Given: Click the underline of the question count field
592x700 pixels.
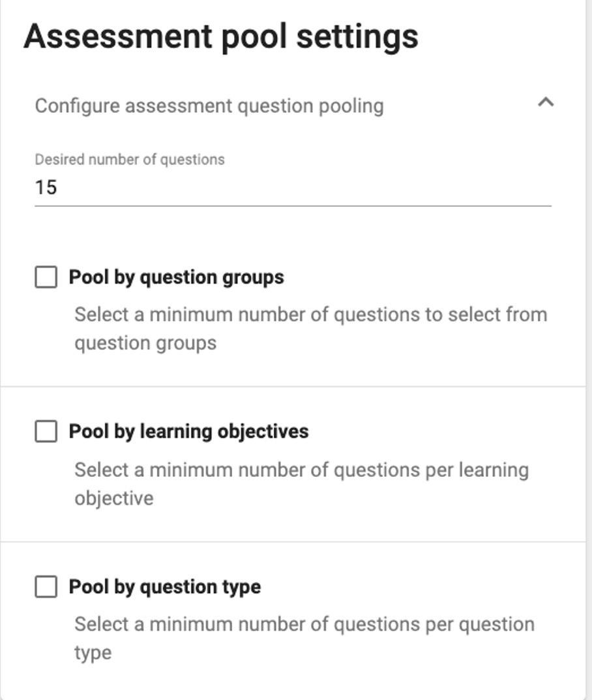Looking at the screenshot, I should pos(293,205).
